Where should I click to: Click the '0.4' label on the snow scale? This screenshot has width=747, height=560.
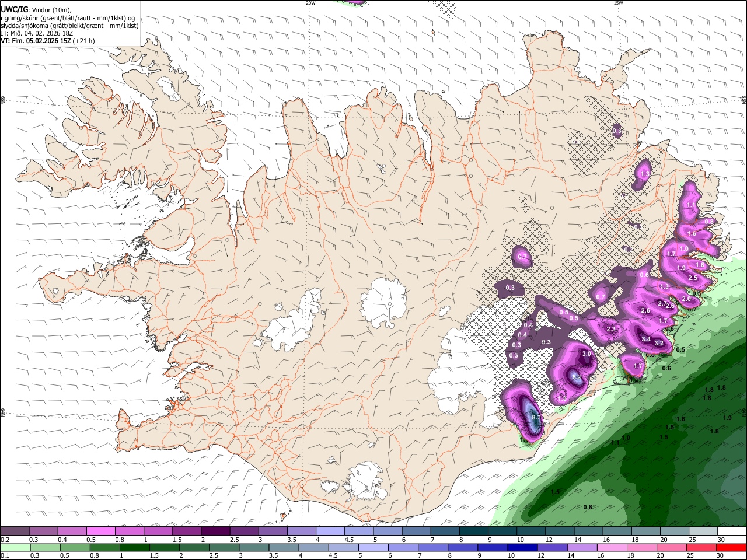[62, 540]
